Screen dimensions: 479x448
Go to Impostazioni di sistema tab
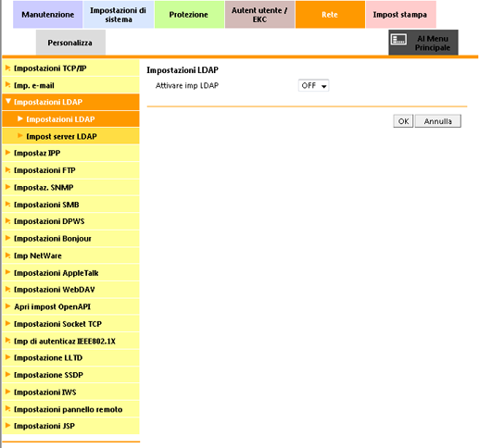(119, 15)
